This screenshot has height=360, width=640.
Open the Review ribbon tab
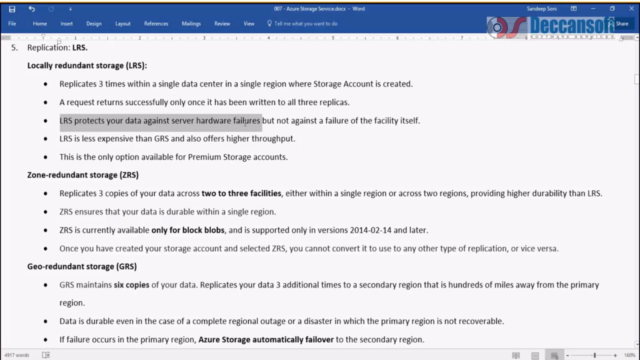coord(222,24)
